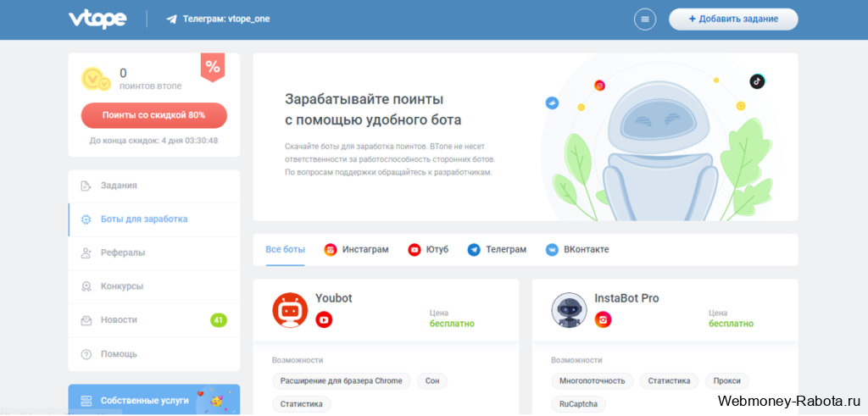This screenshot has height=416, width=868.
Task: Click the red percent discount badge
Action: coord(213,68)
